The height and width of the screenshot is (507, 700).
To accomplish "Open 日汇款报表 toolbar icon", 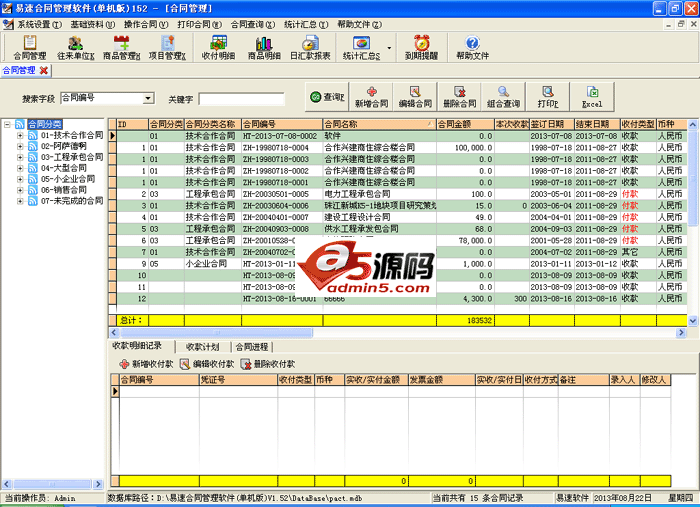I will (310, 48).
